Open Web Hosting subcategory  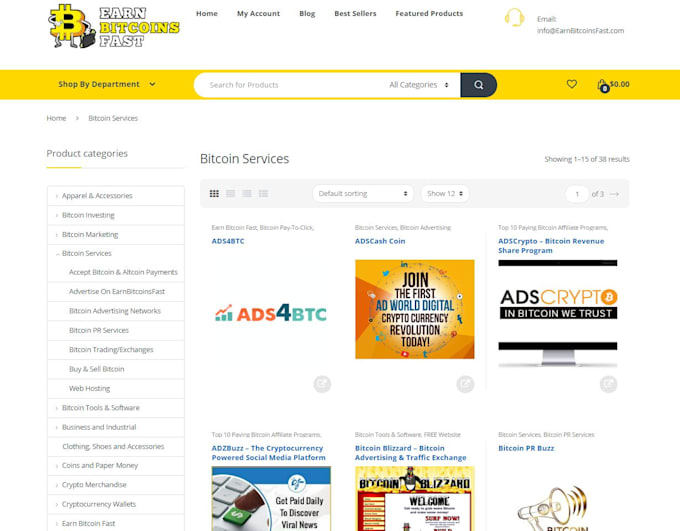click(89, 389)
